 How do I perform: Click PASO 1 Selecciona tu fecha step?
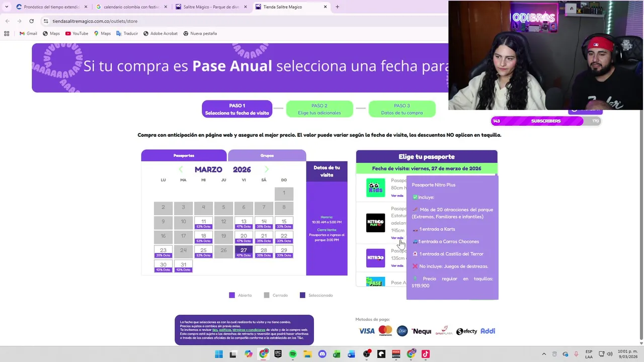tap(237, 109)
